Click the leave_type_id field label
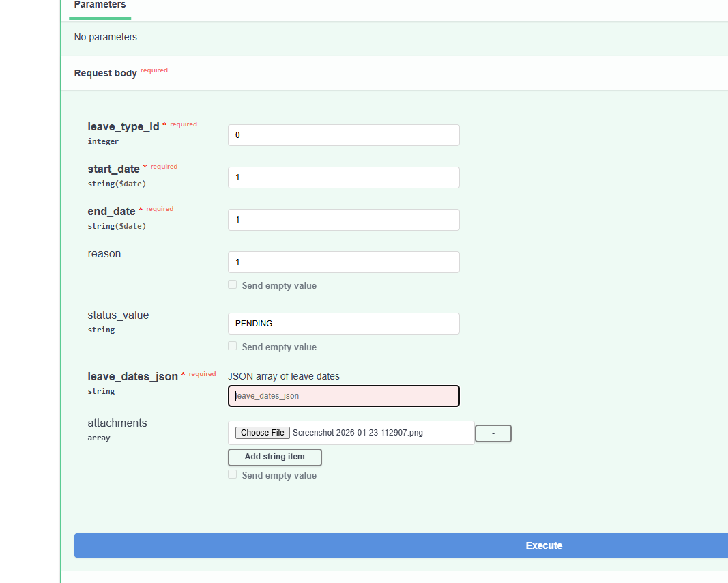 123,126
